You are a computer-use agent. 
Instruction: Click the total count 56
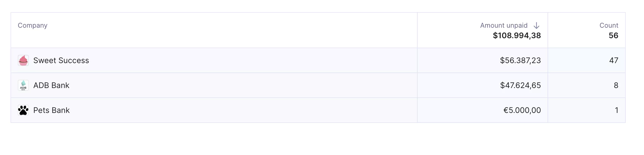[614, 35]
